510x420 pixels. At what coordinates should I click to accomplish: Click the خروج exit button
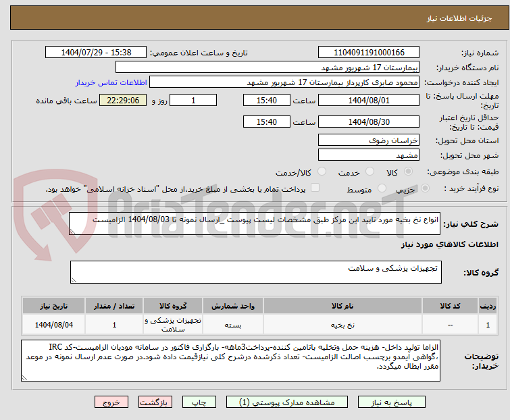point(111,402)
